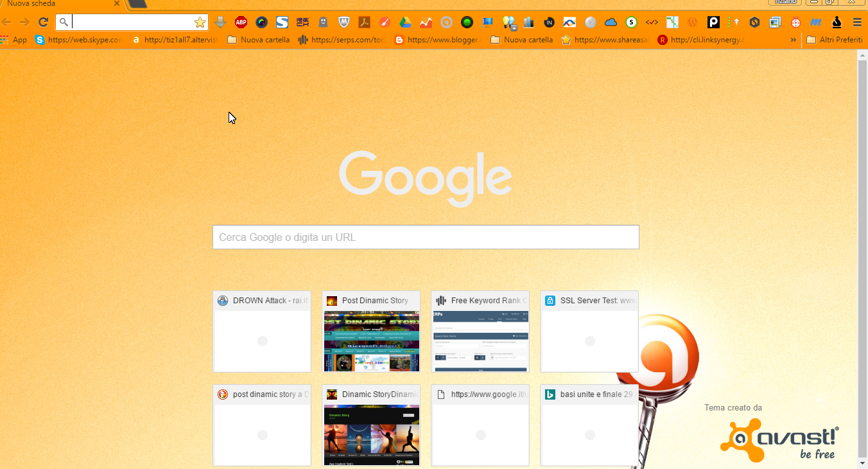This screenshot has width=868, height=469.
Task: Open the Ghostery ghost extension
Action: tap(323, 22)
